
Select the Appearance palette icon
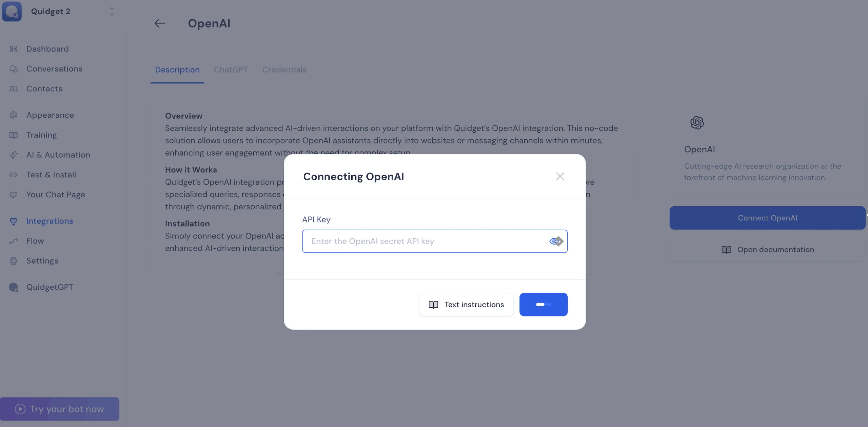pos(14,115)
